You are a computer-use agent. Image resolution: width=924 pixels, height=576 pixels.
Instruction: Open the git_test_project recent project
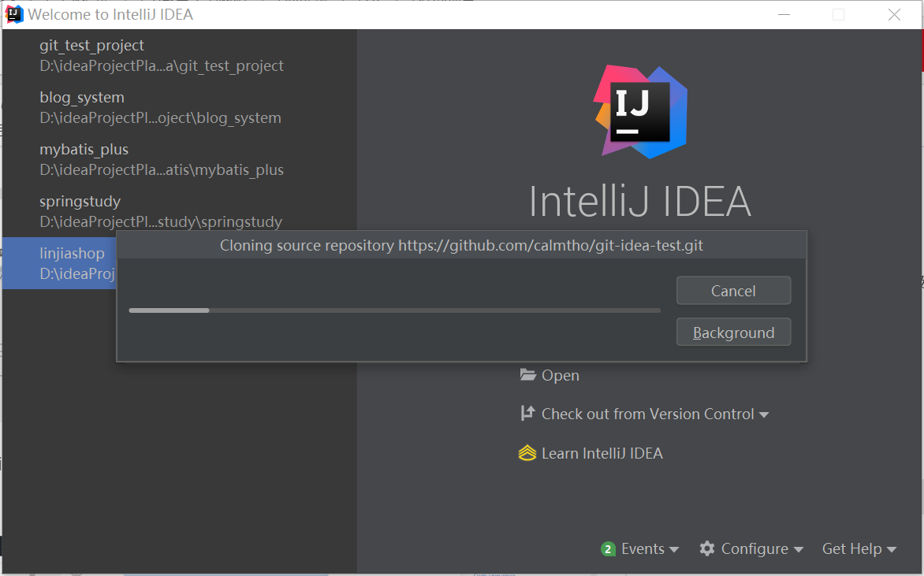coord(179,55)
